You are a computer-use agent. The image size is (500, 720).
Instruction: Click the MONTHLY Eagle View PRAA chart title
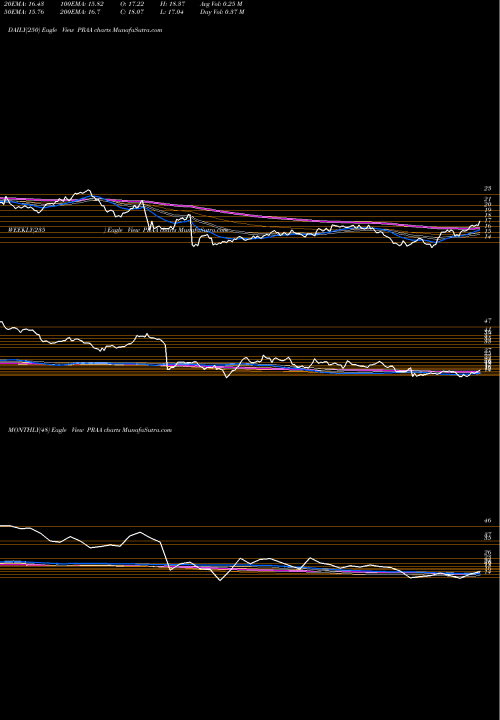(x=90, y=430)
